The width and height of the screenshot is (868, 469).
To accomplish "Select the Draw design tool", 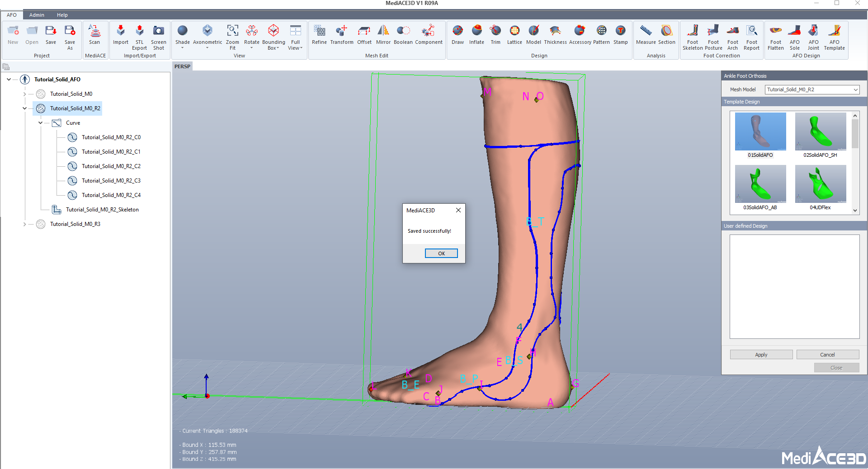I will [x=458, y=35].
